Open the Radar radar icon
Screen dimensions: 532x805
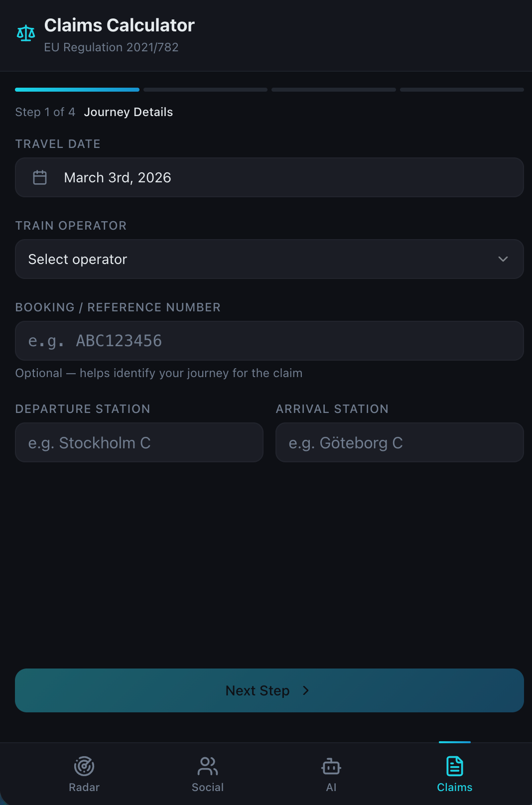coord(84,766)
